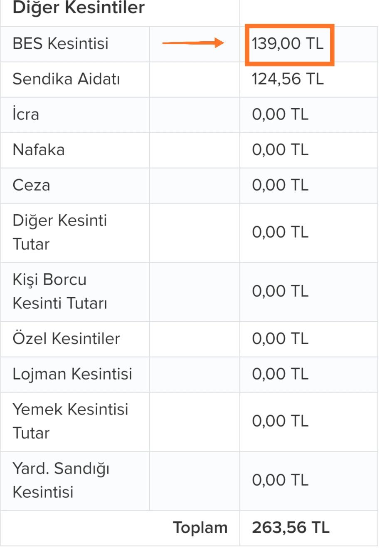Select the İcra row label
This screenshot has height=551, width=392.
click(x=26, y=114)
